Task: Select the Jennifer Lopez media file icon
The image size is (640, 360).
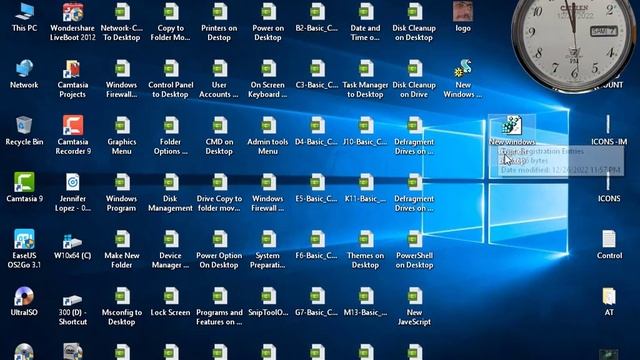Action: tap(73, 182)
